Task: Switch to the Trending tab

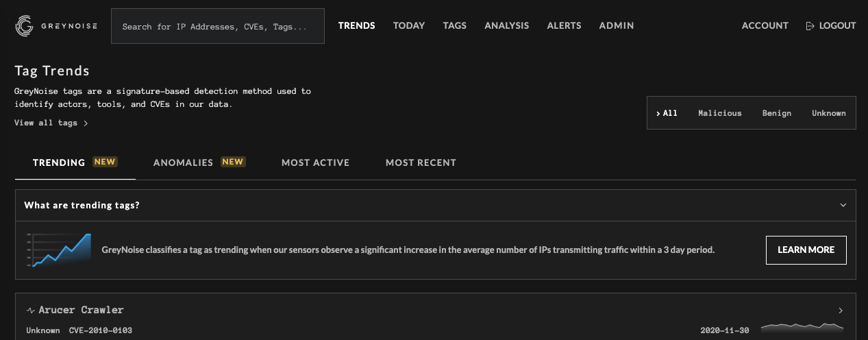Action: [x=75, y=162]
